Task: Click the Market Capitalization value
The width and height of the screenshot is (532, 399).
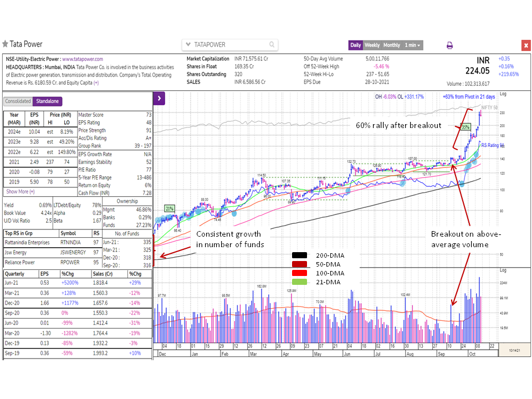Action: [251, 59]
